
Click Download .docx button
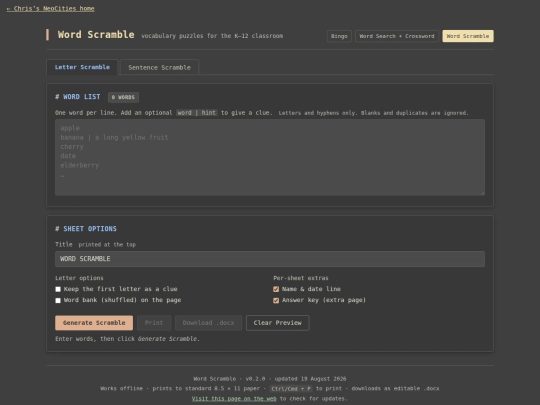[x=208, y=323]
